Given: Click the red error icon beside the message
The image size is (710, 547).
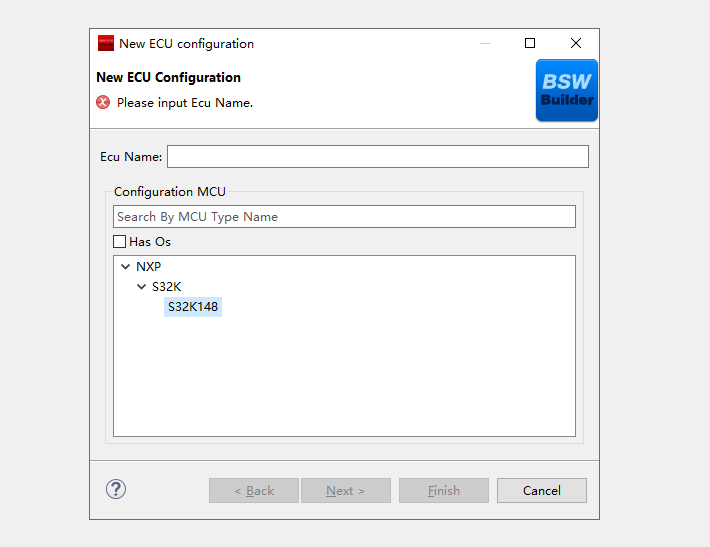Looking at the screenshot, I should click(x=103, y=102).
